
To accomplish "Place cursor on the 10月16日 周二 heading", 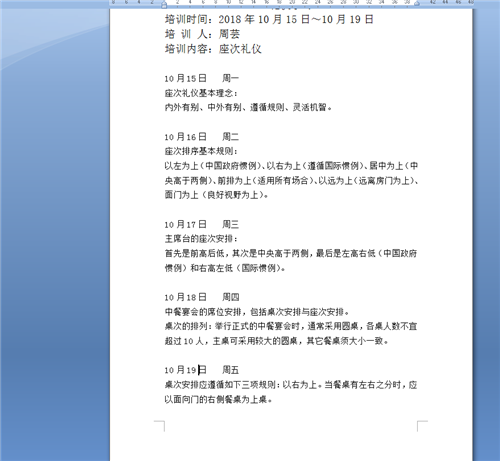I will tap(202, 137).
